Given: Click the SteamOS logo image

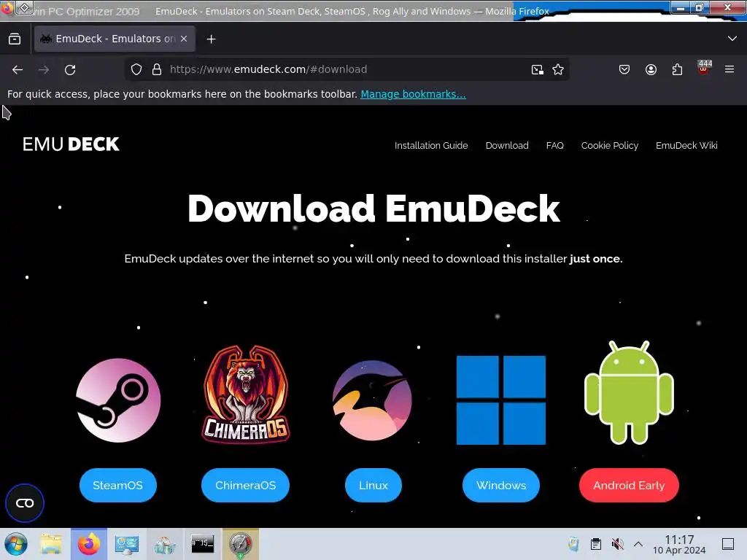Looking at the screenshot, I should (118, 400).
